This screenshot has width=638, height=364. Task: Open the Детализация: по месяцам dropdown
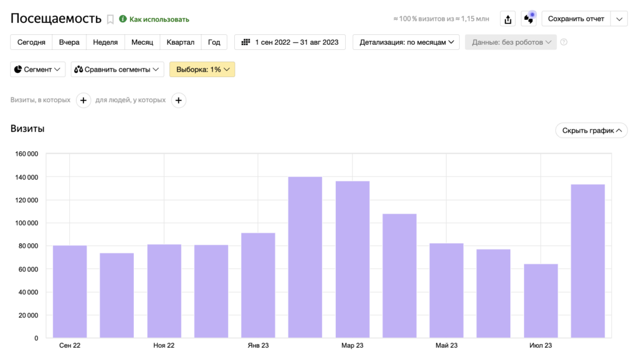coord(406,42)
